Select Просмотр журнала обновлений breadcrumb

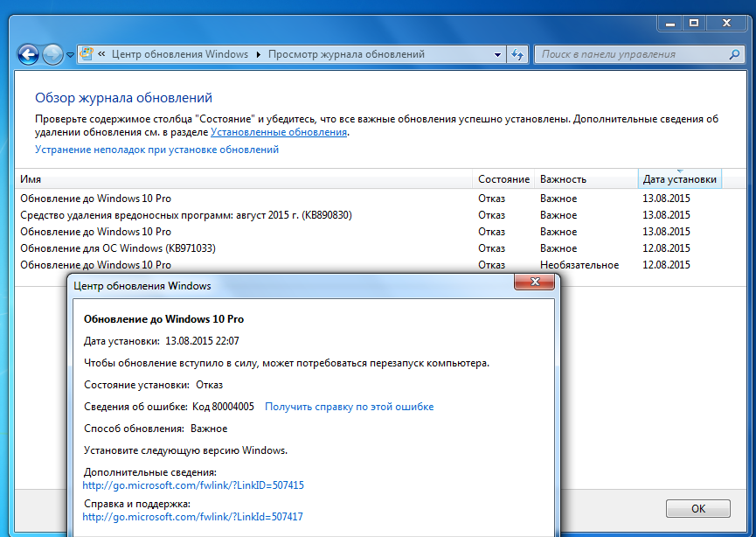pyautogui.click(x=346, y=54)
